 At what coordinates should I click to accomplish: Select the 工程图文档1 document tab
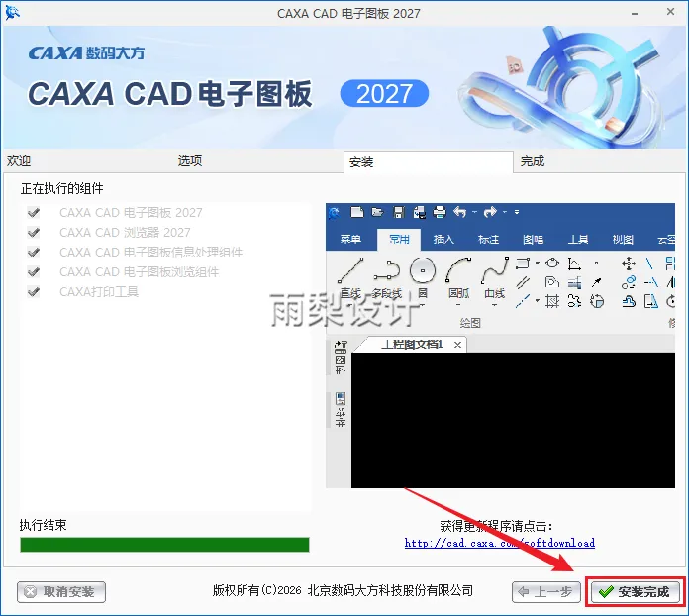[x=412, y=345]
